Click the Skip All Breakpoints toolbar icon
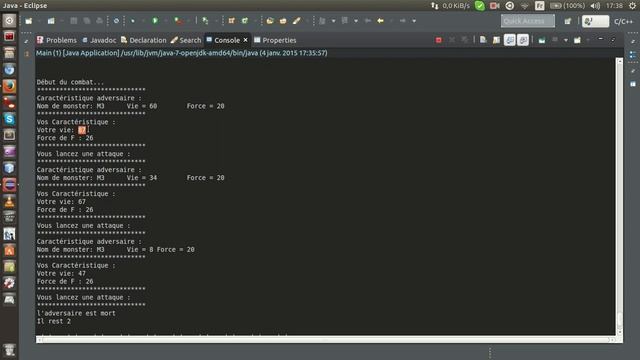Screen dimensions: 640x360 pyautogui.click(x=116, y=20)
